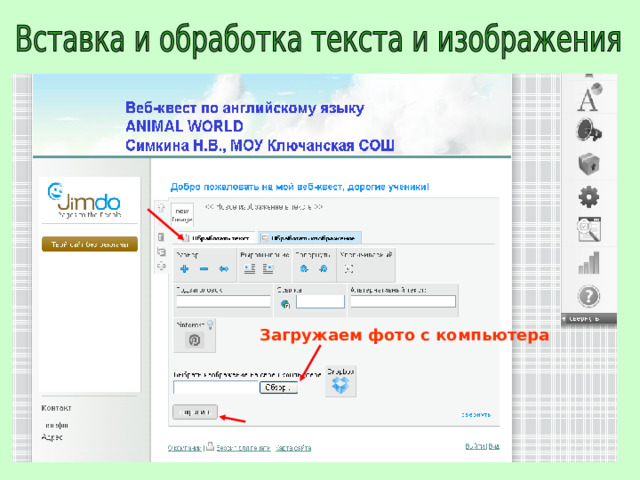Click the Jimdo logo
This screenshot has width=640, height=480.
coord(84,200)
